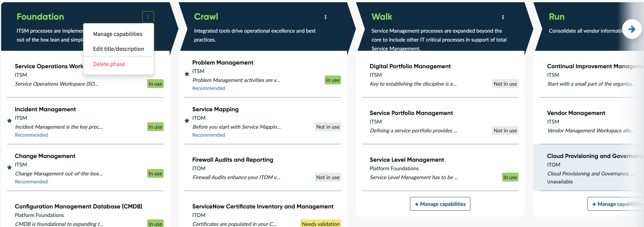Click In use badge for Change Management
The image size is (644, 227).
click(x=155, y=174)
